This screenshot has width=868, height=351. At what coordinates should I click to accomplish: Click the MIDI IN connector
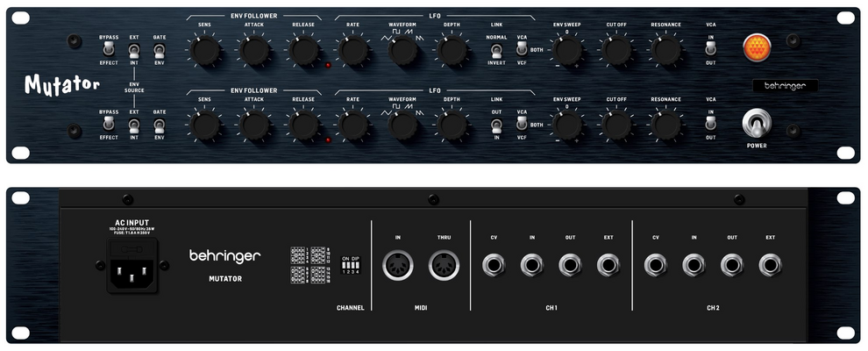click(397, 265)
